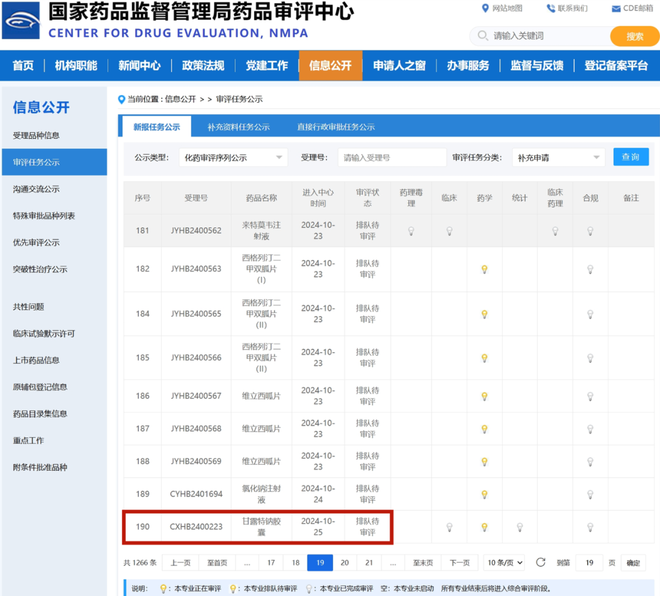
Task: Click the magnifier icon in search box
Action: [483, 36]
